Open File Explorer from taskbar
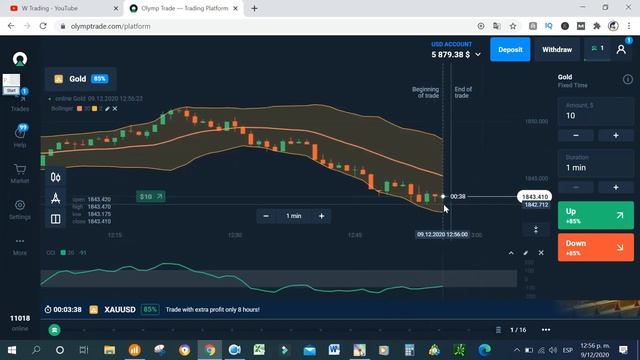640x360 pixels. [x=109, y=350]
